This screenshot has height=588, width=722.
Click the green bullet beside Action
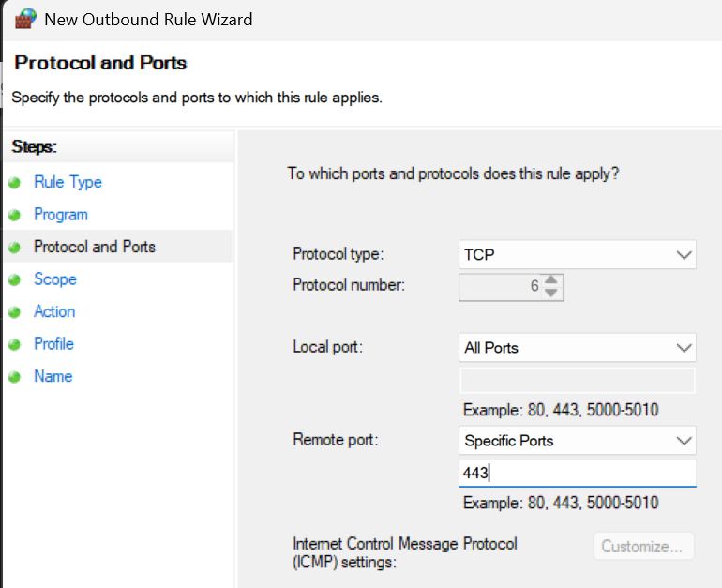[x=14, y=312]
